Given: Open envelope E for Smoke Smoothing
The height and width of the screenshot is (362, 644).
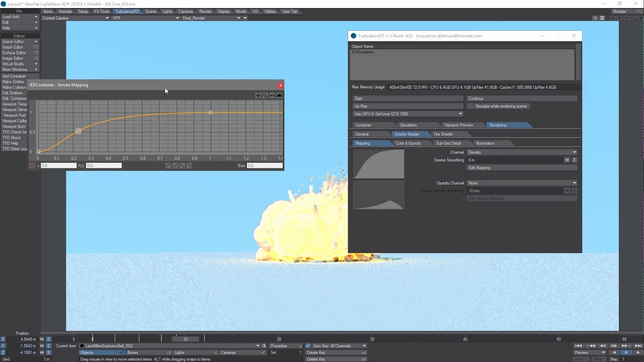Looking at the screenshot, I should tap(575, 160).
